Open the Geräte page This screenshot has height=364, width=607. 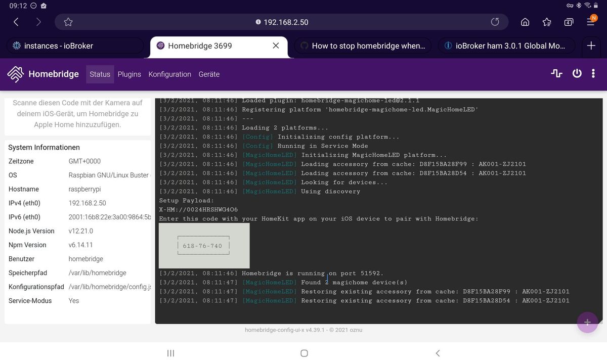[x=209, y=74]
